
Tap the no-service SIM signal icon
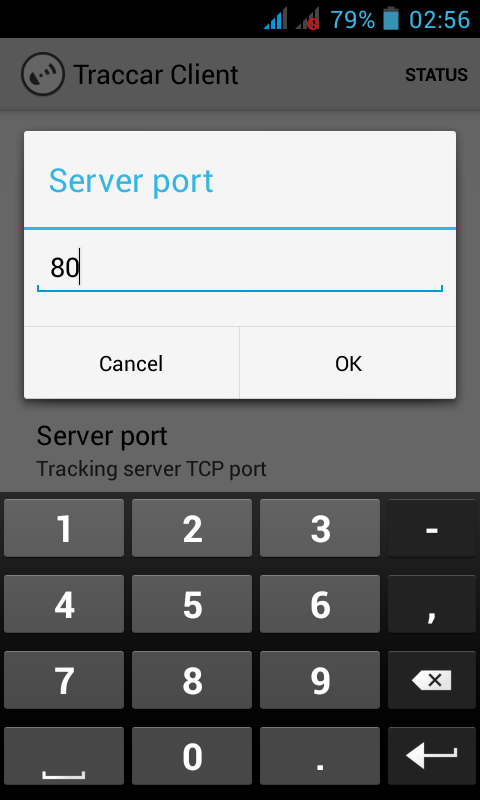(307, 20)
